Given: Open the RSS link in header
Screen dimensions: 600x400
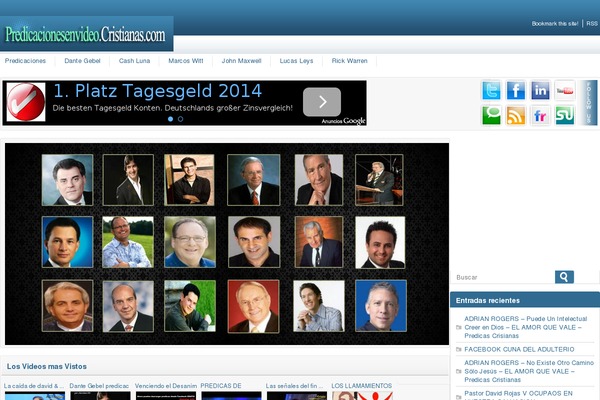Looking at the screenshot, I should tap(592, 24).
